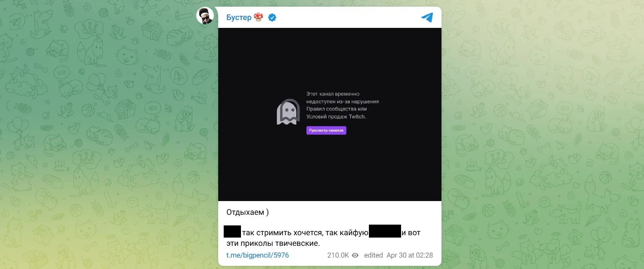
Task: Click the Отдыхаем ) text line
Action: [248, 212]
